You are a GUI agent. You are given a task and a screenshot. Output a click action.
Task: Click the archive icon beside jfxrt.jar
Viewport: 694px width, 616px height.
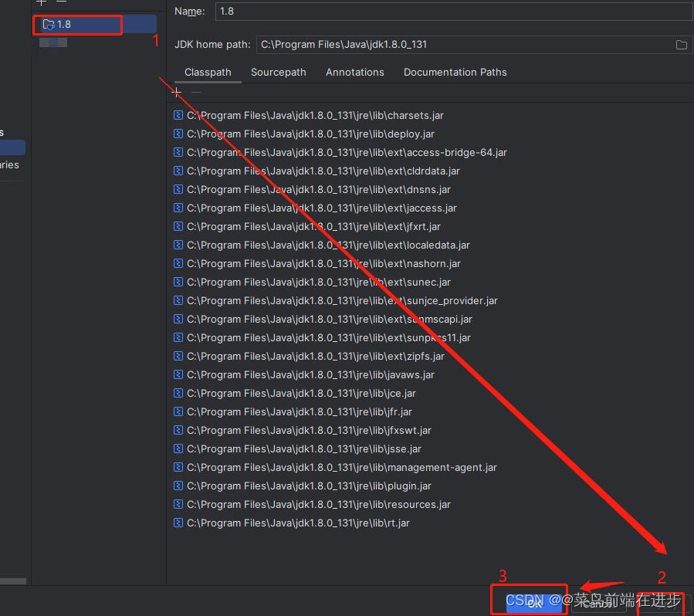178,227
